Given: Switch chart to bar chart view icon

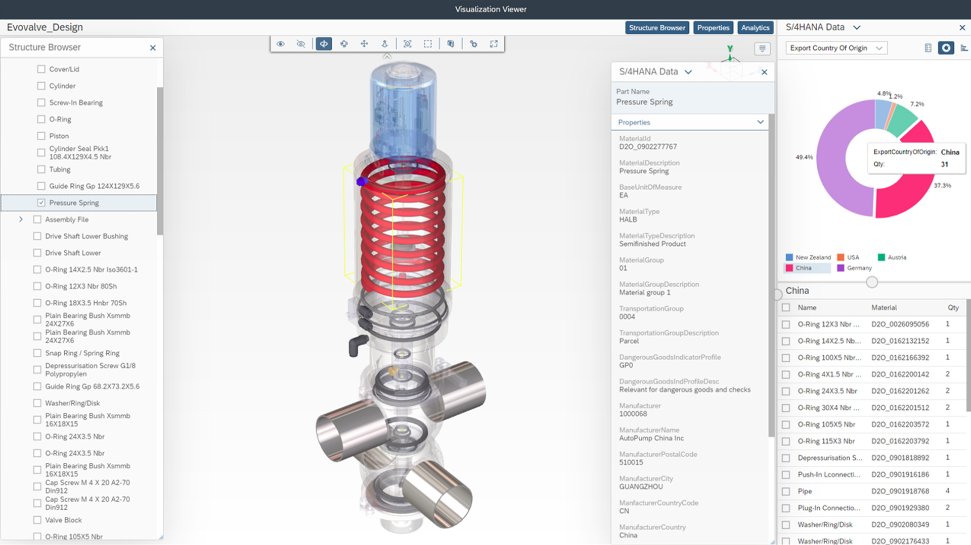Looking at the screenshot, I should [963, 48].
